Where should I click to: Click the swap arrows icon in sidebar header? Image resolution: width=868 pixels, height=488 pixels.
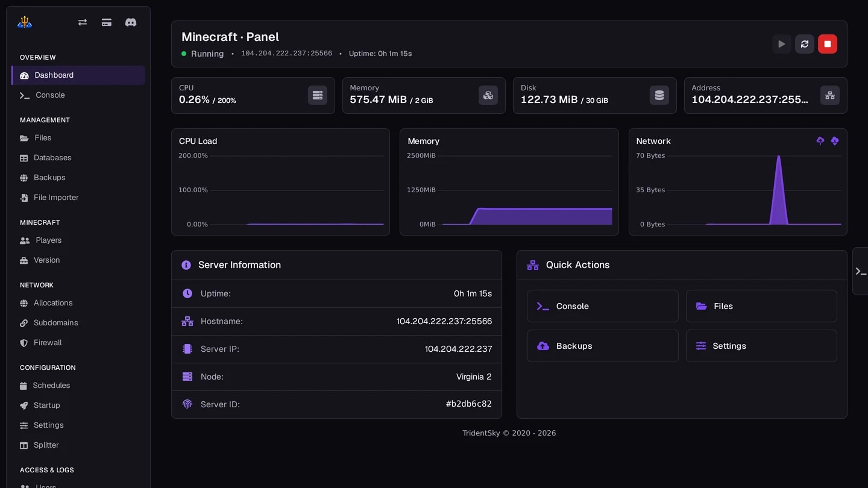(x=83, y=22)
